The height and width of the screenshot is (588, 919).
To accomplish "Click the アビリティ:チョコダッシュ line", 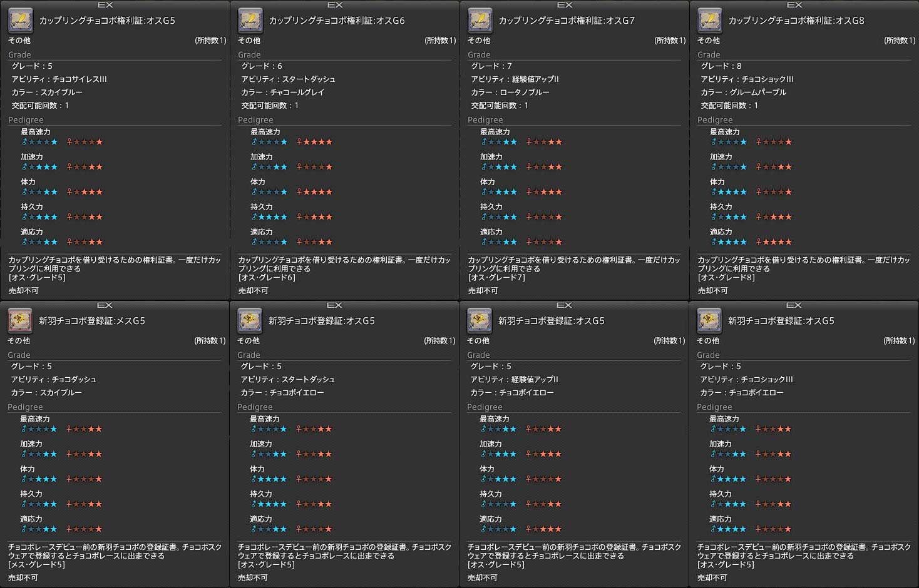I will [x=53, y=380].
